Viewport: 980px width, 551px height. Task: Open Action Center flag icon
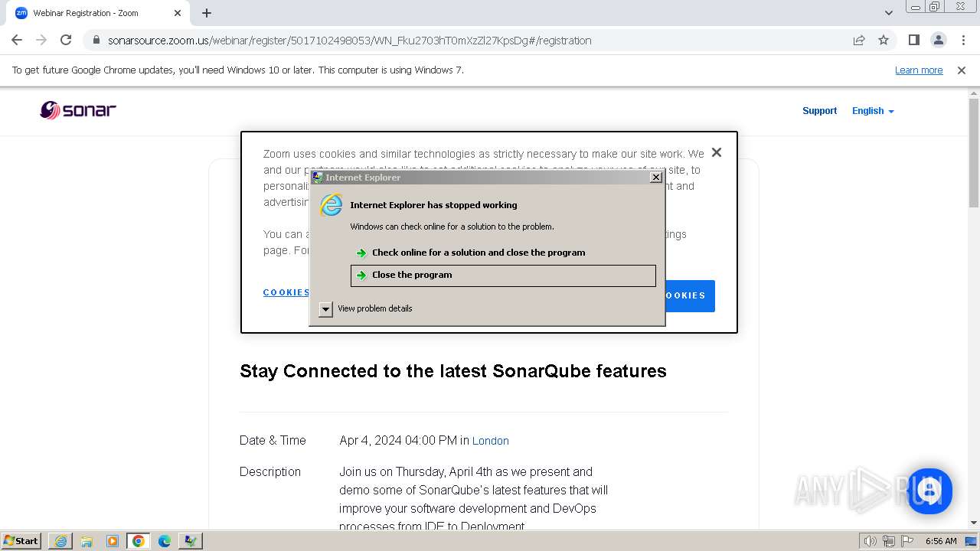(907, 541)
